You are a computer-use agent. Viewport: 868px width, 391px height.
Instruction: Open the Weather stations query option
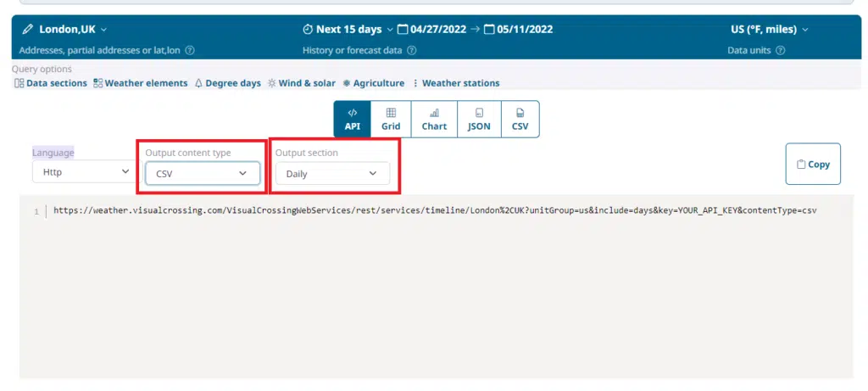(x=455, y=83)
